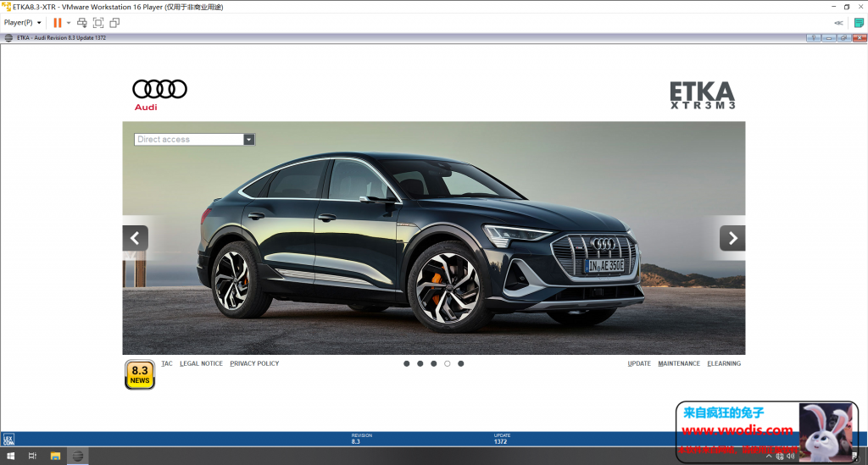The width and height of the screenshot is (868, 465).
Task: Switch to VMware Unity mode
Action: 114,23
